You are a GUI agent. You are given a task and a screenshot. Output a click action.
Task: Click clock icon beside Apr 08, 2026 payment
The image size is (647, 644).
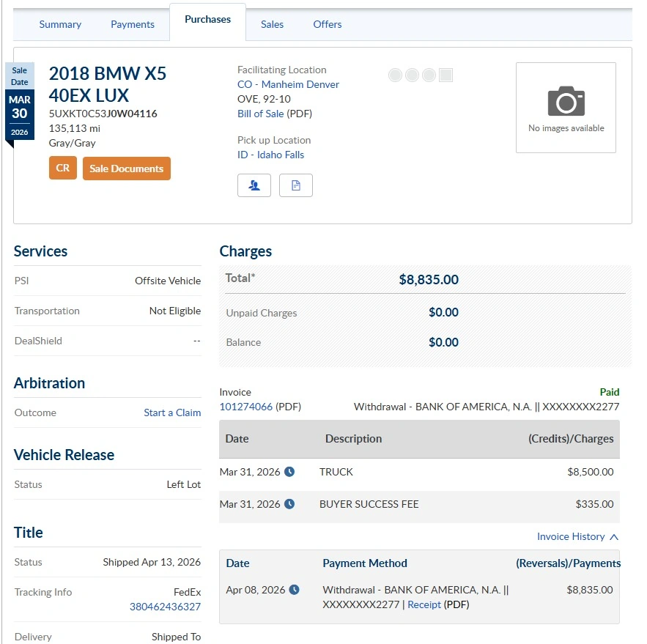(x=295, y=590)
